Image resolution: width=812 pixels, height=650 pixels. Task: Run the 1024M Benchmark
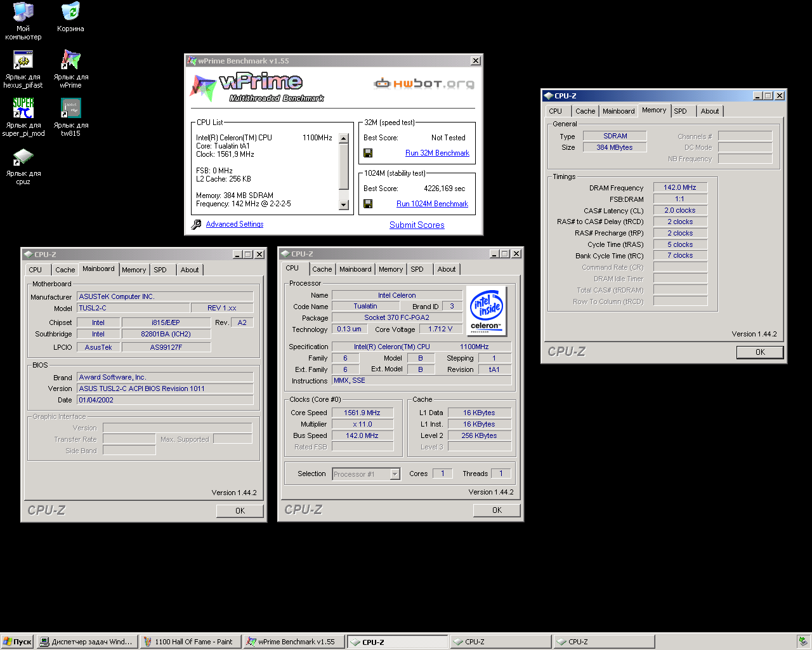coord(432,204)
